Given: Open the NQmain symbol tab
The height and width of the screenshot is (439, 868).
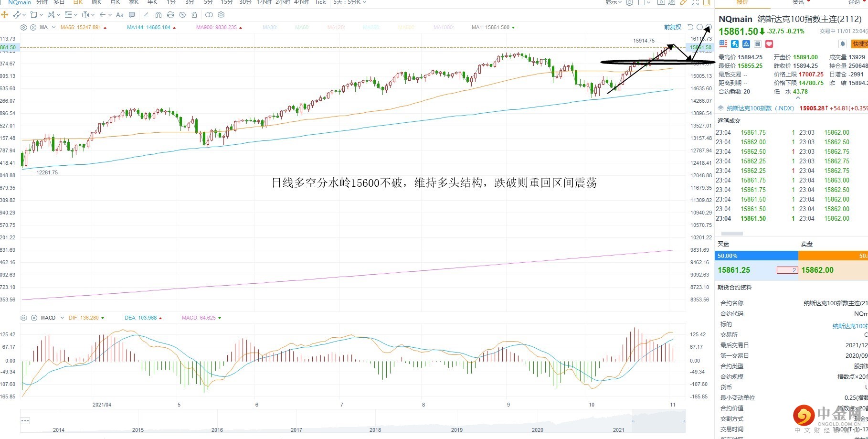Looking at the screenshot, I should pyautogui.click(x=19, y=2).
